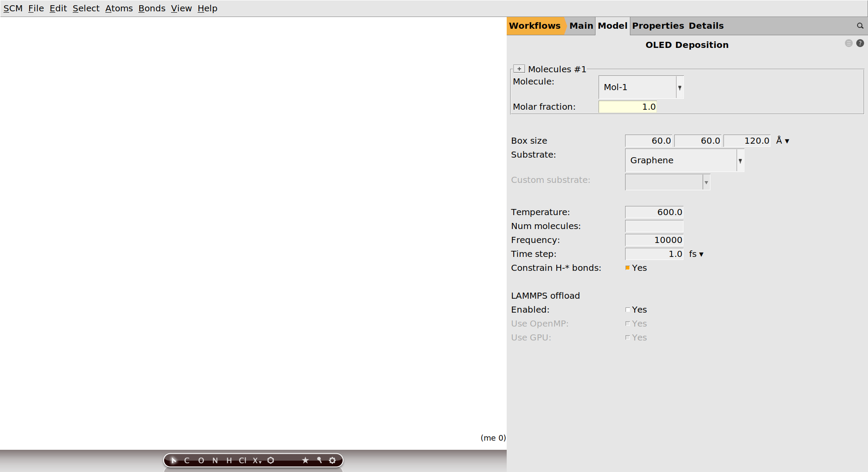Click the Time step field showing 1.0
Image resolution: width=868 pixels, height=472 pixels.
click(654, 254)
